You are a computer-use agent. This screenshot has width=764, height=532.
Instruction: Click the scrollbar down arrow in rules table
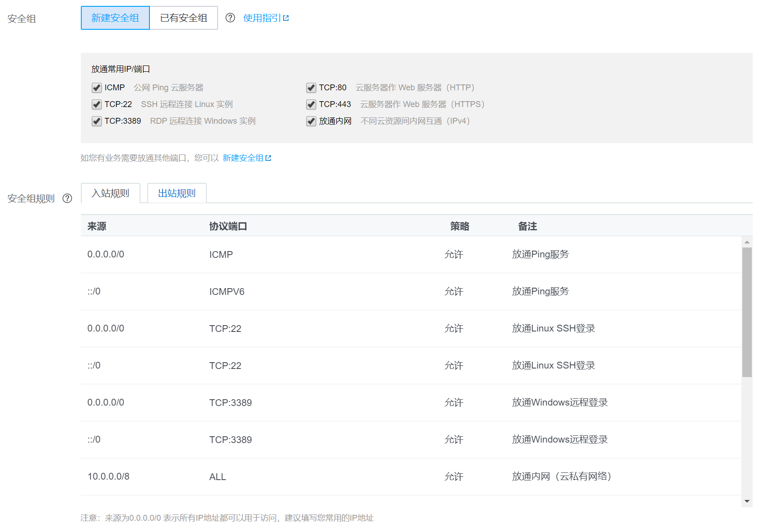747,501
